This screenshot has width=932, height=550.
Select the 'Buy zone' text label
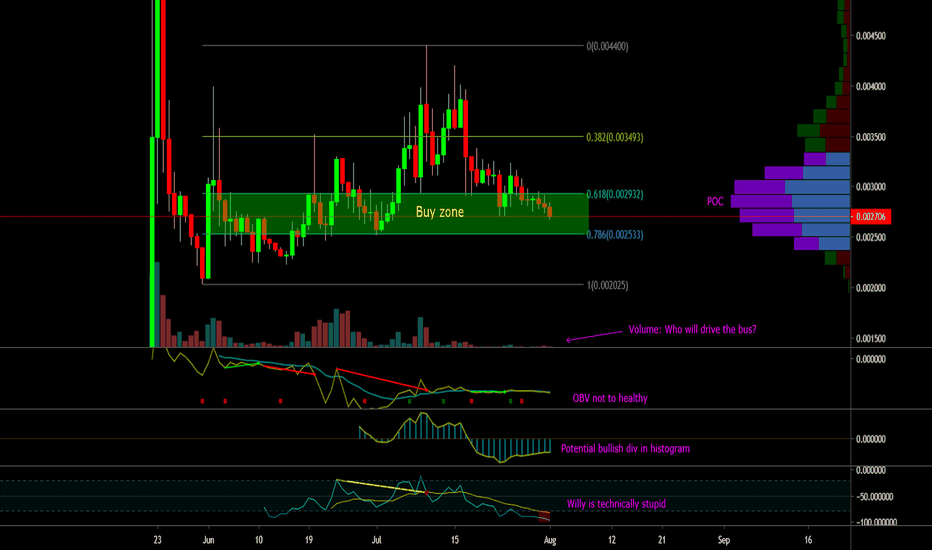click(x=439, y=212)
